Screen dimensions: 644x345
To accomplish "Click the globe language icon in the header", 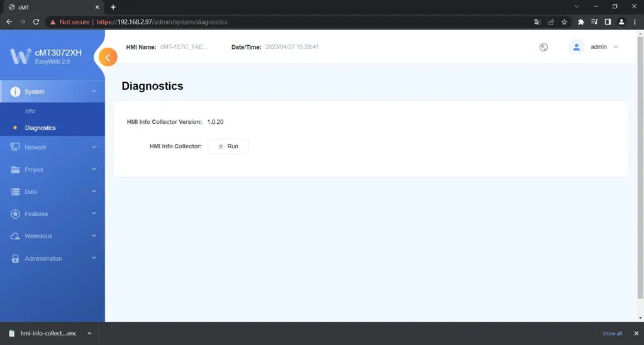I will coord(543,47).
